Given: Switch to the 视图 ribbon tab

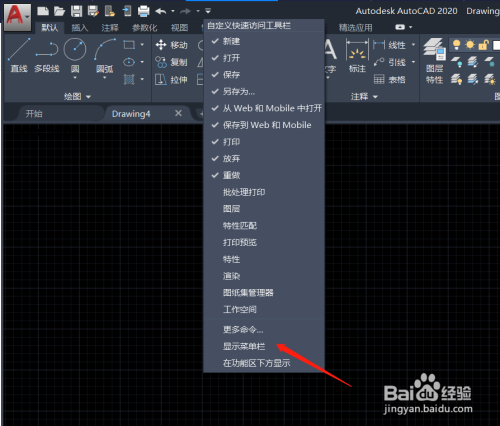Looking at the screenshot, I should (x=179, y=28).
